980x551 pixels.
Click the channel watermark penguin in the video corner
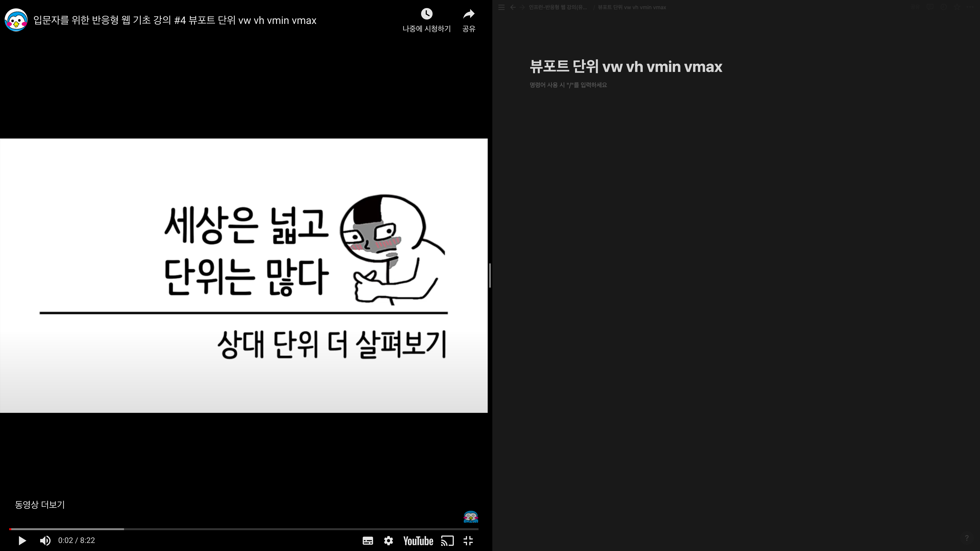tap(471, 517)
